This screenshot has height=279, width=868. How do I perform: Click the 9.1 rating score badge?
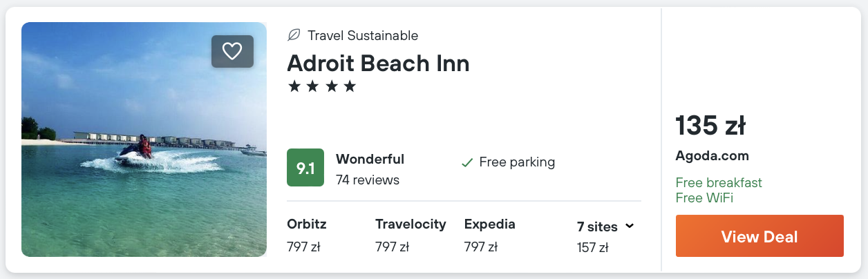[305, 168]
